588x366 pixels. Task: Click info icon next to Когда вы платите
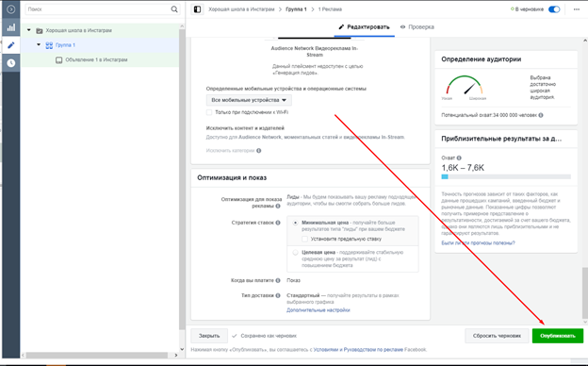[278, 280]
